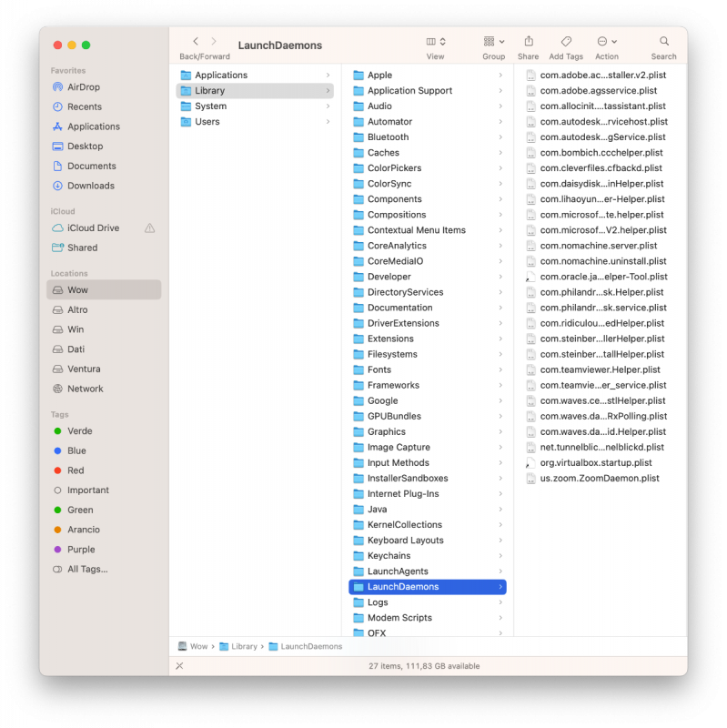This screenshot has width=727, height=728.
Task: Select com.teamviewer.Helper.plist file
Action: point(600,369)
